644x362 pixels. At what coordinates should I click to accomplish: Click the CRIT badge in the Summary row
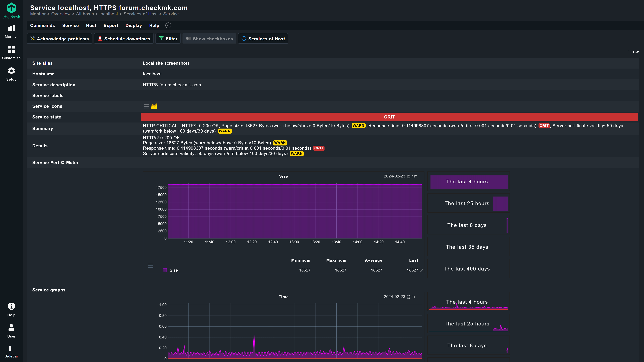(x=544, y=126)
